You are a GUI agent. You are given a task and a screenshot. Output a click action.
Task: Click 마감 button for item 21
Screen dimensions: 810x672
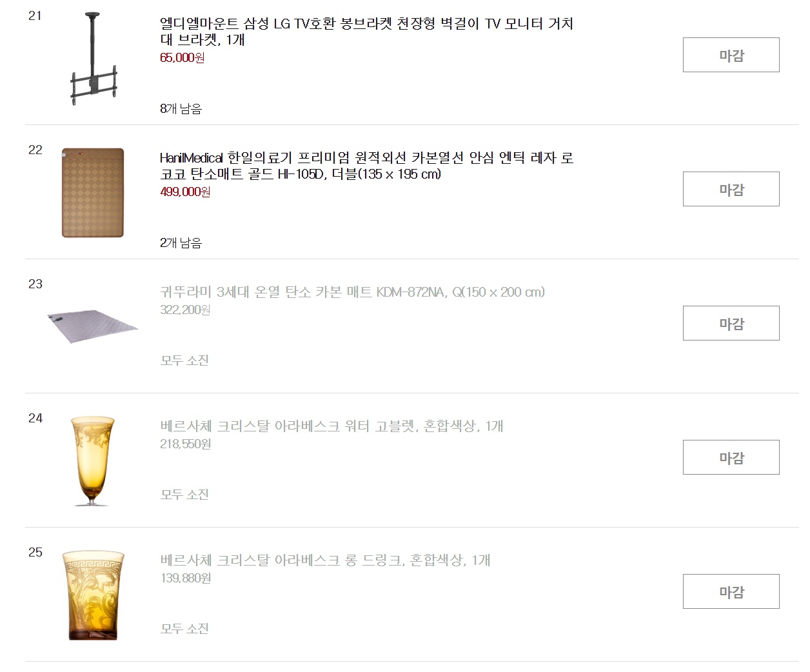coord(731,55)
